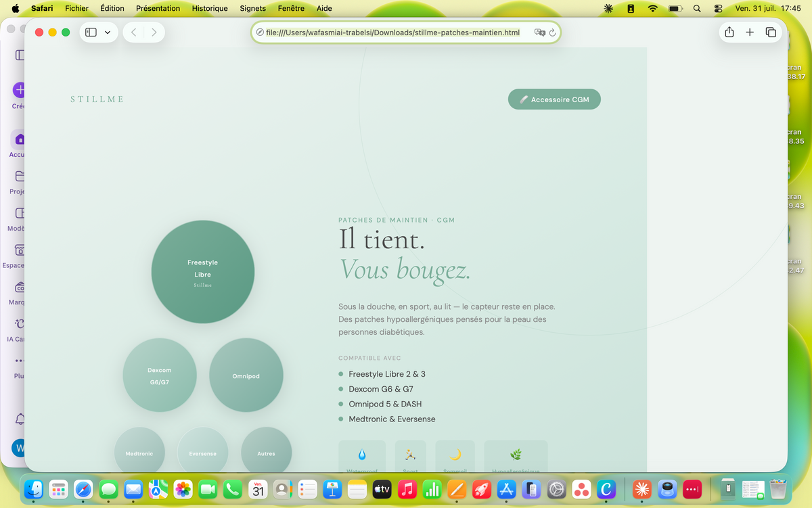
Task: Open App Store from the Dock
Action: point(506,489)
